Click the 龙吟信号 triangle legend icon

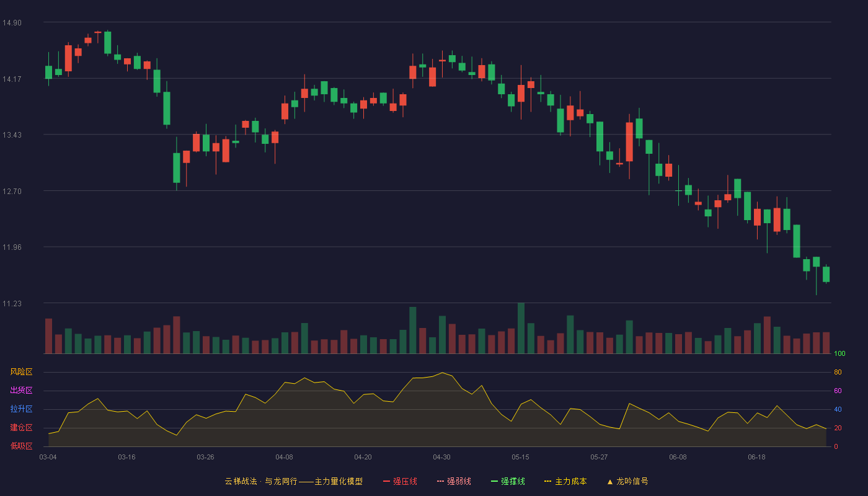click(x=610, y=482)
